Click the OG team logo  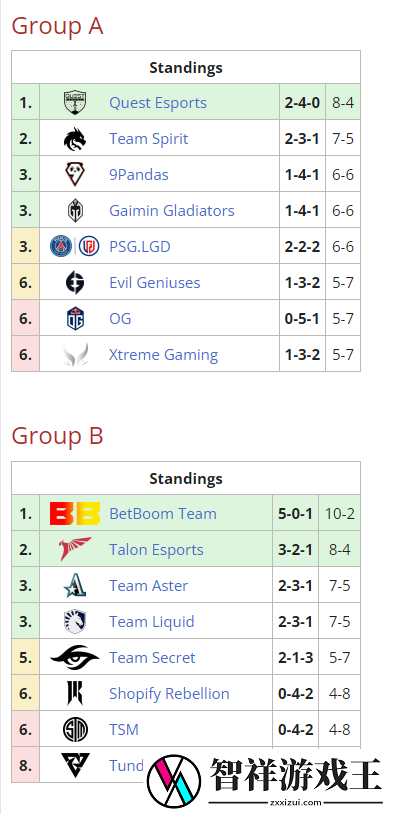(75, 318)
